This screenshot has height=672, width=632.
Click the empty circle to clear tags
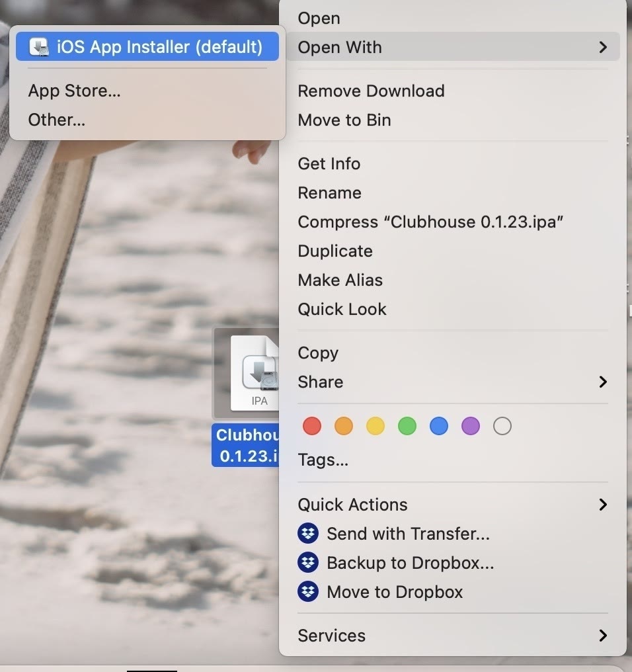(502, 426)
